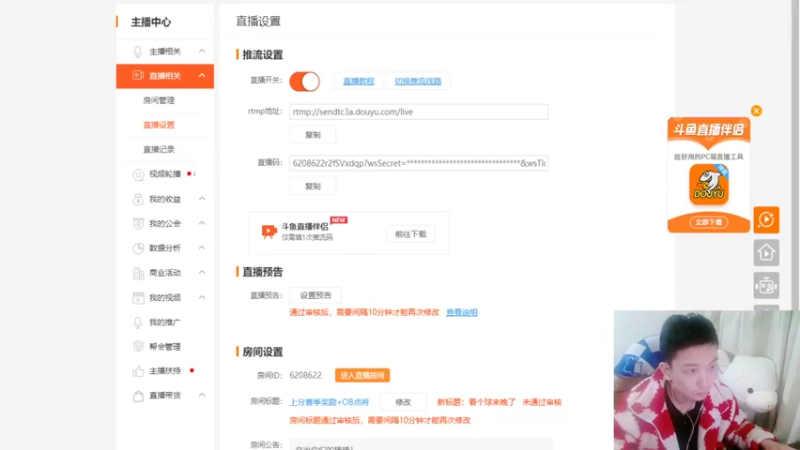Collapse the 主播相关 section chevron
The width and height of the screenshot is (800, 450).
pyautogui.click(x=202, y=51)
